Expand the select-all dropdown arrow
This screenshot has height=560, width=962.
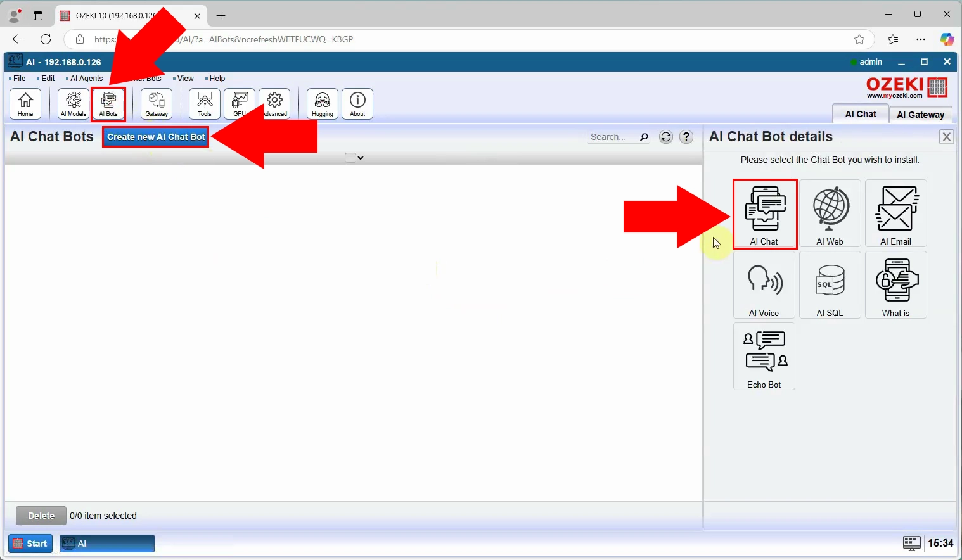[x=361, y=158]
